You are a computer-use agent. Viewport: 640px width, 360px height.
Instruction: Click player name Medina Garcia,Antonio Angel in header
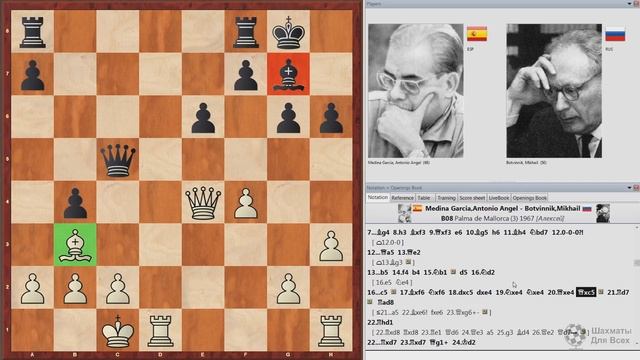coord(471,208)
